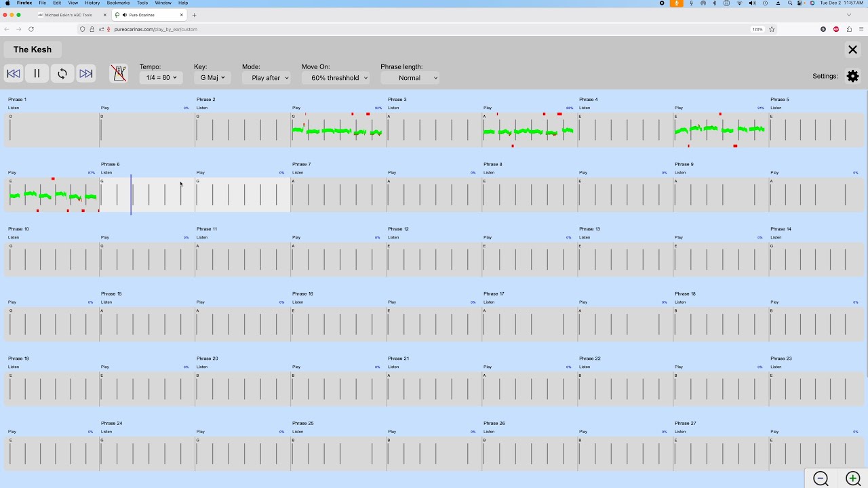The height and width of the screenshot is (488, 868).
Task: Go back one page
Action: [7, 29]
